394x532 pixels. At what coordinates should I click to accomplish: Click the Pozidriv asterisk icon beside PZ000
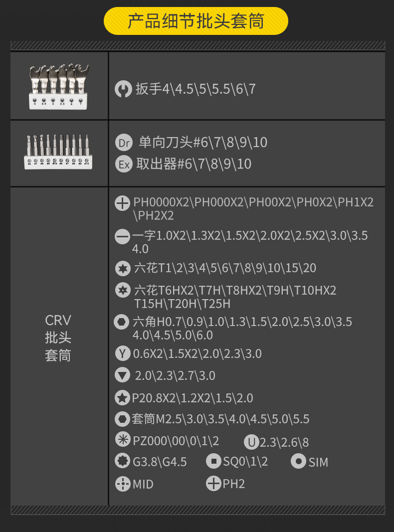tap(122, 440)
